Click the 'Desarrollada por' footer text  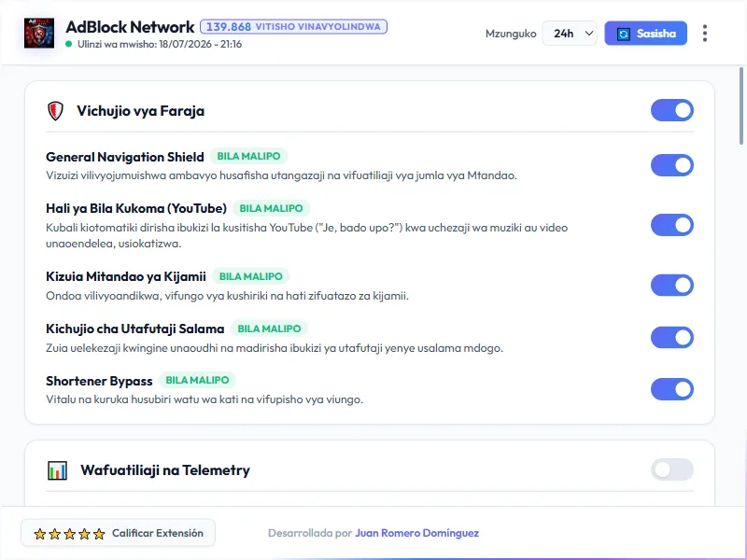point(310,533)
